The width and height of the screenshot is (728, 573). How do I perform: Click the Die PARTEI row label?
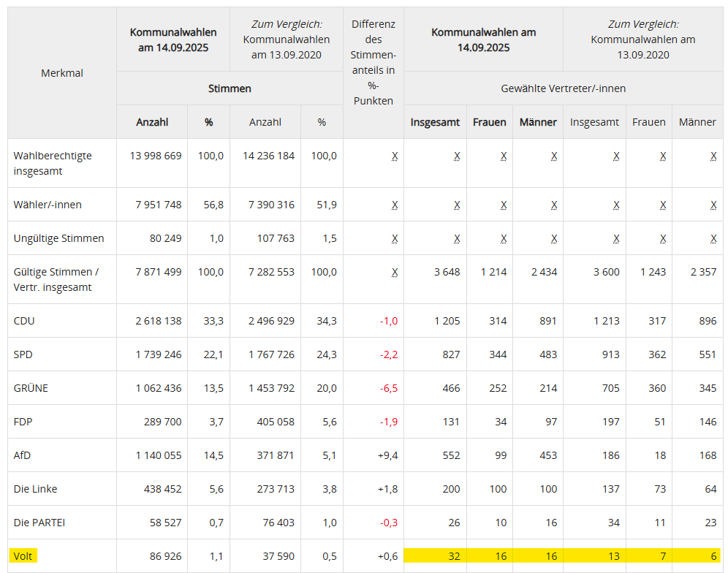pos(39,523)
